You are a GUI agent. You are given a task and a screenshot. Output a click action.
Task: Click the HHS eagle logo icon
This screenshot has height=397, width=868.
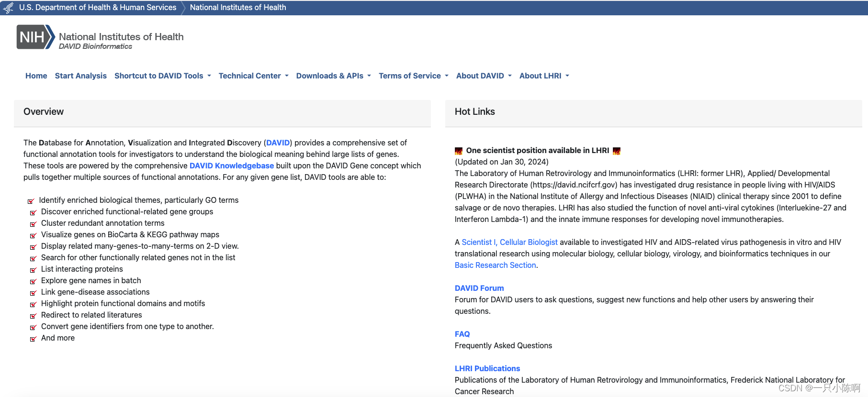pyautogui.click(x=9, y=8)
